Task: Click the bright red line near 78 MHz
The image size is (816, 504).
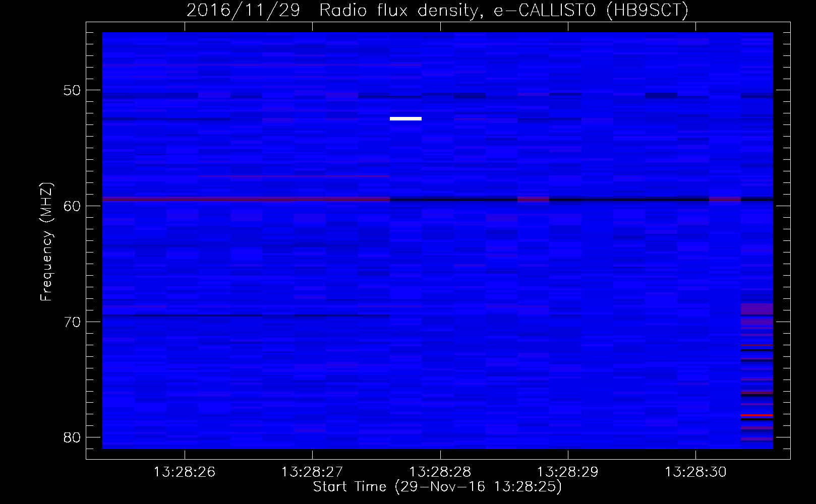Action: (757, 415)
